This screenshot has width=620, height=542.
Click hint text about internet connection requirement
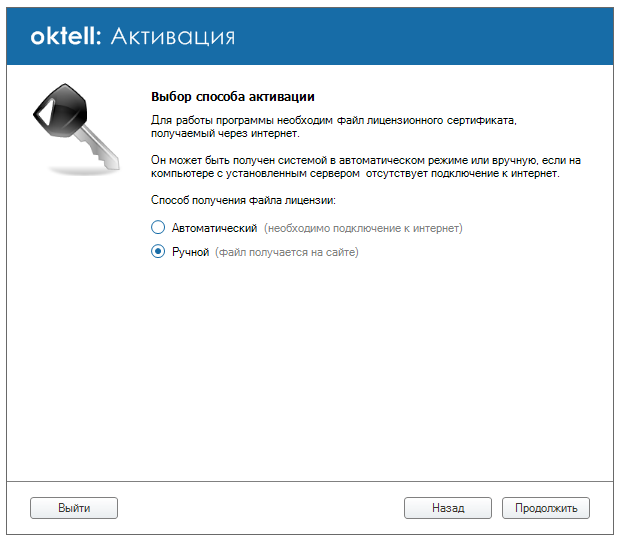363,228
